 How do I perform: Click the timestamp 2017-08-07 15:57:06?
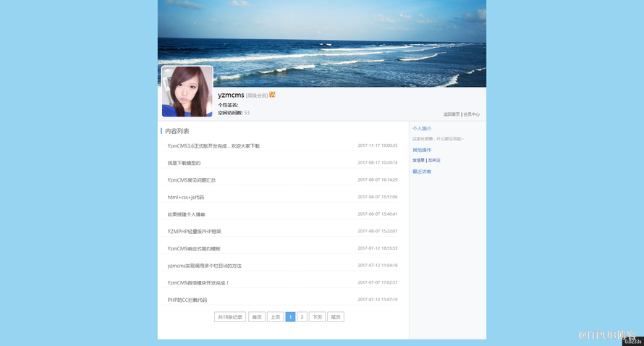click(378, 197)
